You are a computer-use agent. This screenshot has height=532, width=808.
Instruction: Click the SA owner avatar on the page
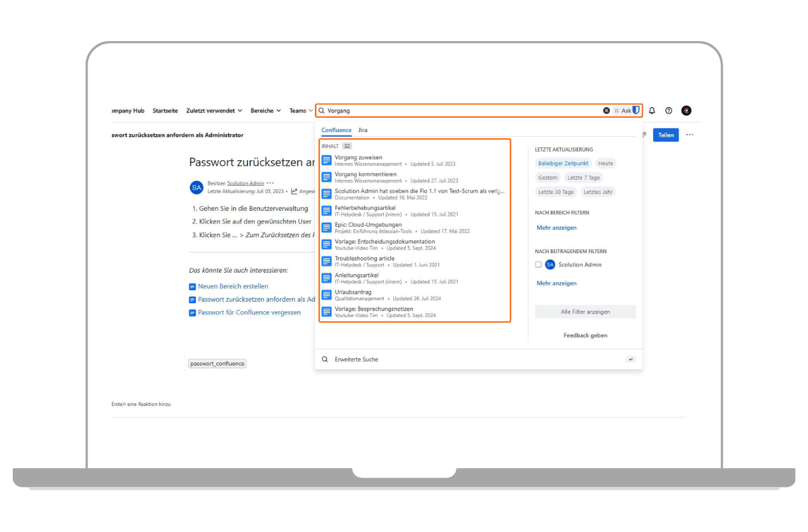pos(197,187)
